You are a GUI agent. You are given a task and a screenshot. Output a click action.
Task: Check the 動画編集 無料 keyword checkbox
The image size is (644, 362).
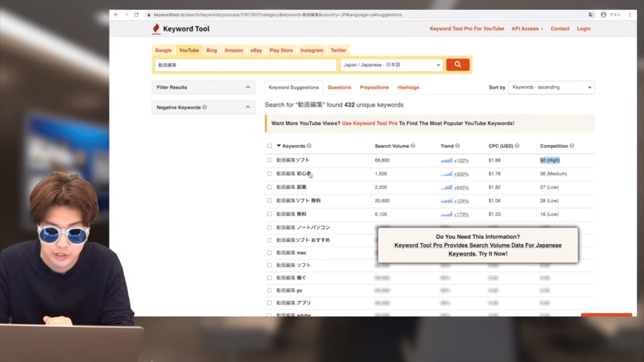pos(269,214)
